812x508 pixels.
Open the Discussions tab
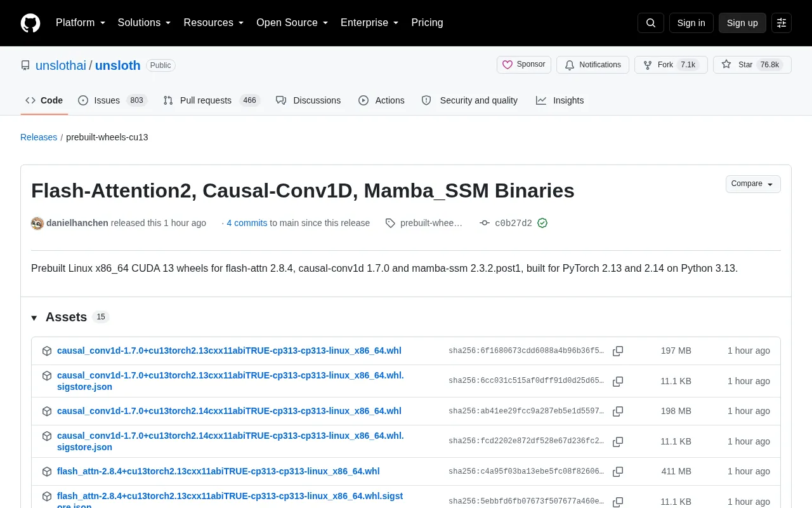308,100
